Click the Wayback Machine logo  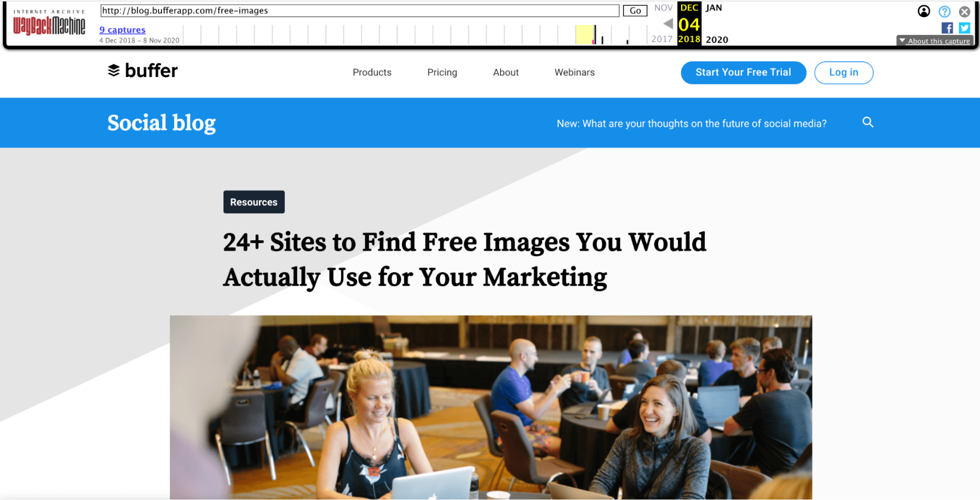[49, 24]
